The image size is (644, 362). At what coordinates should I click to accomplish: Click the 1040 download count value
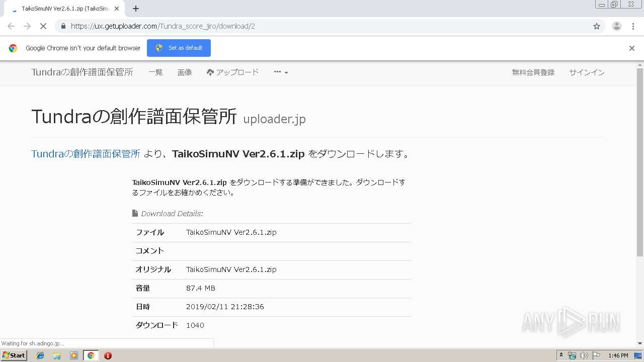[x=195, y=325]
